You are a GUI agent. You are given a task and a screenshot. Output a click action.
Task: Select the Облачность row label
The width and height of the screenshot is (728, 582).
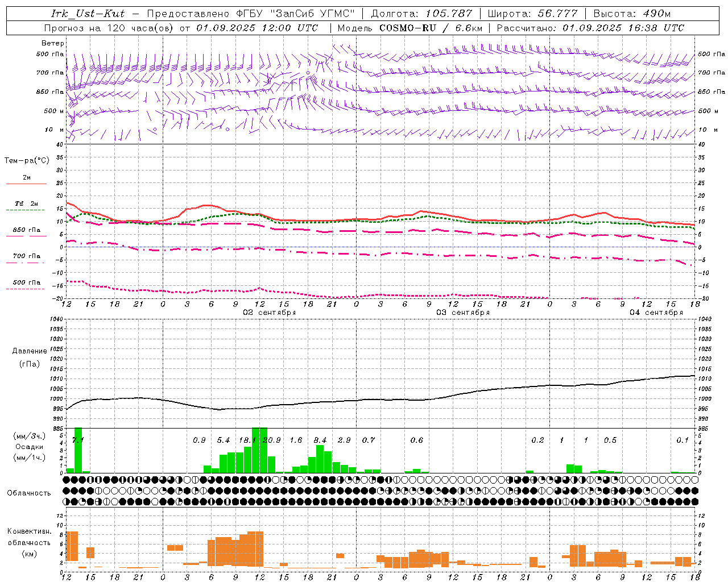pyautogui.click(x=29, y=493)
